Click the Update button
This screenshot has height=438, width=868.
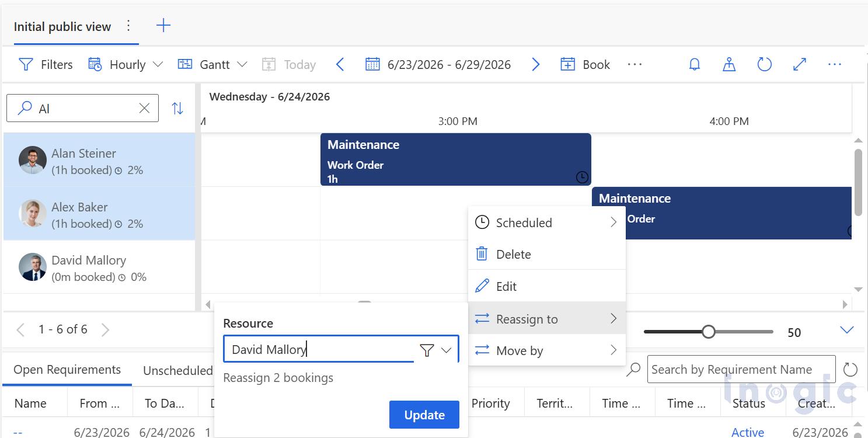pyautogui.click(x=424, y=415)
